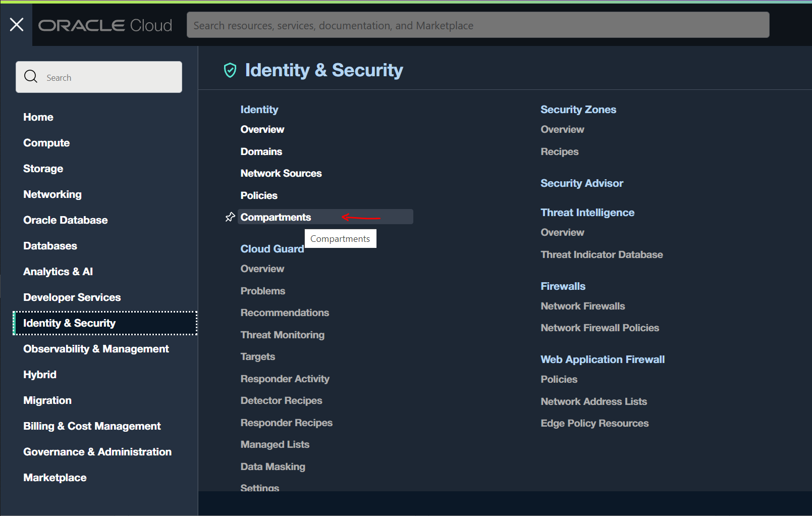Image resolution: width=812 pixels, height=516 pixels.
Task: Open the Security Advisor link
Action: [582, 183]
